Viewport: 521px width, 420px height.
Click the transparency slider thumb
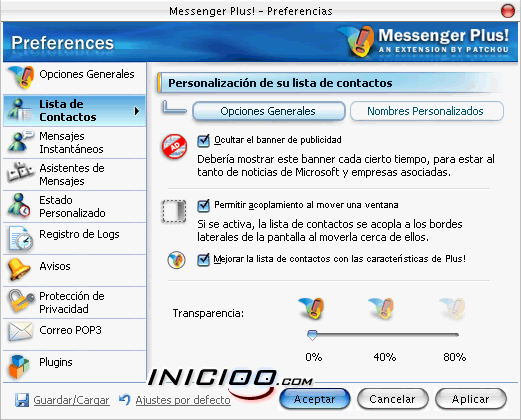tap(312, 335)
